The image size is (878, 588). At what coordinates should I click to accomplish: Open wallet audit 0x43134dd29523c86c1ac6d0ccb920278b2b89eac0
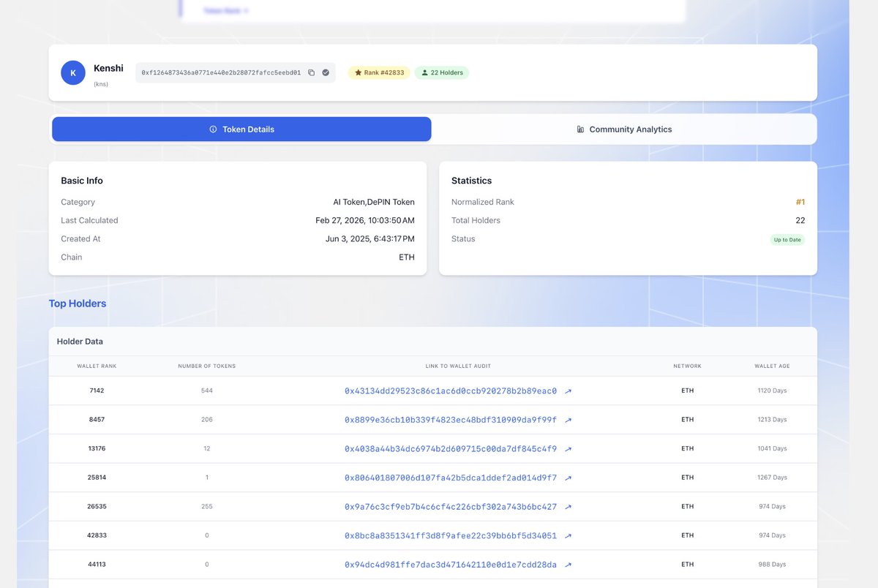click(451, 391)
